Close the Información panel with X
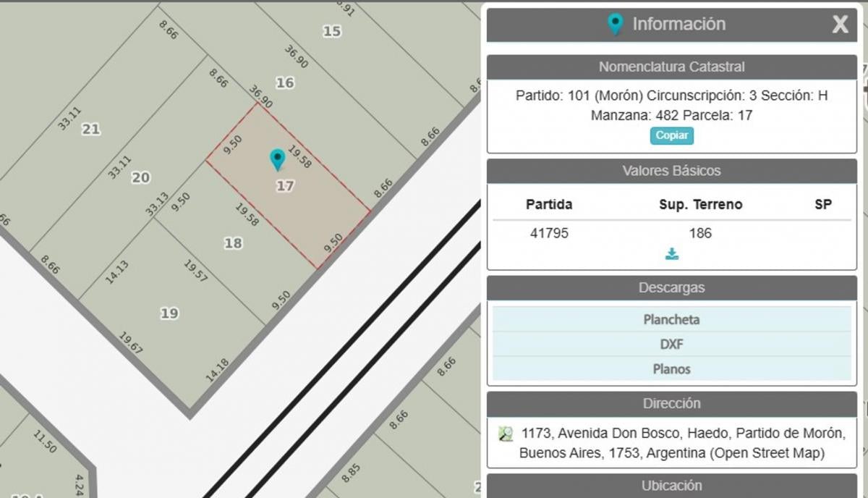The width and height of the screenshot is (868, 498). 840,25
